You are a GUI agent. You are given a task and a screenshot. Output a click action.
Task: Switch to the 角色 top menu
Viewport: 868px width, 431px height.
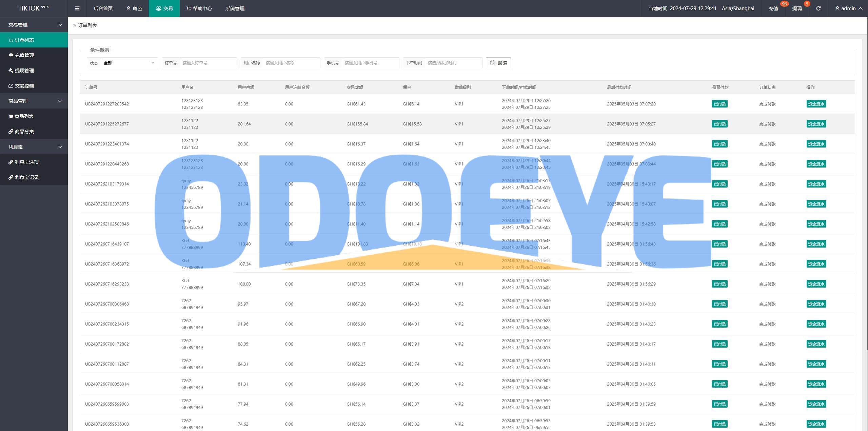(134, 8)
